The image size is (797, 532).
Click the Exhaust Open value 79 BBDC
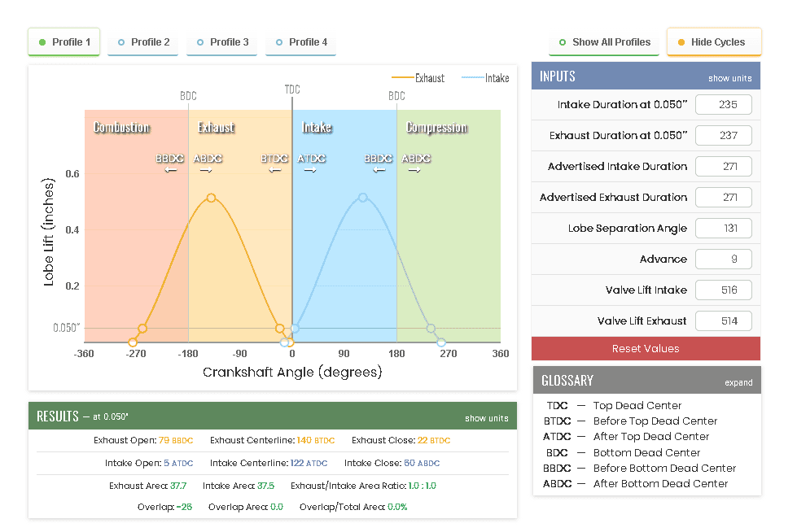(x=176, y=441)
